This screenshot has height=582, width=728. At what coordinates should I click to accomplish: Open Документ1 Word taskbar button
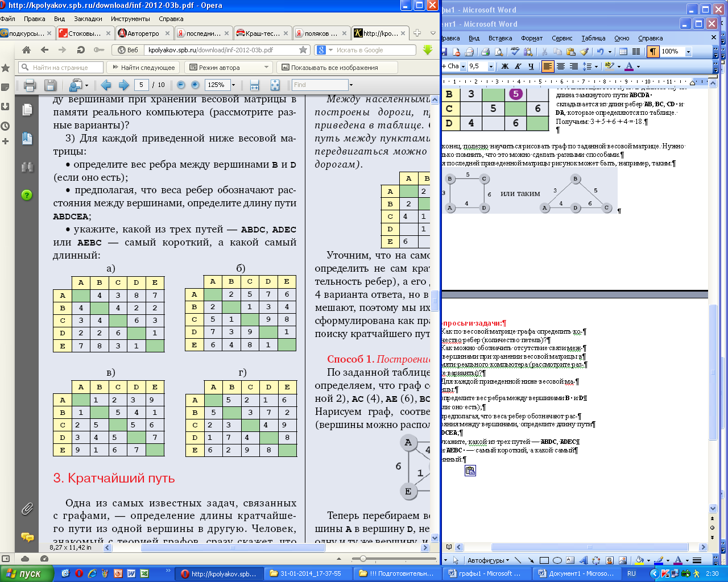point(576,573)
